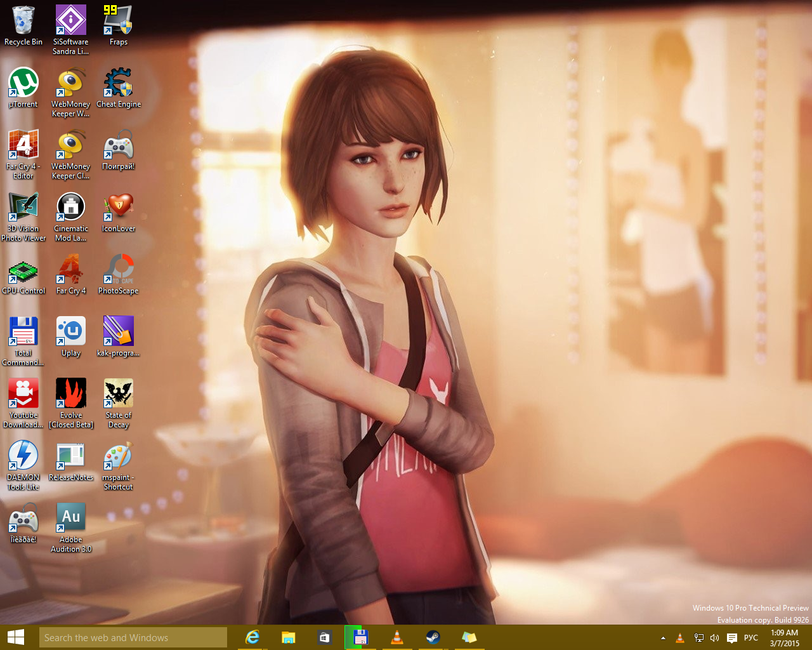Select Cinematic Mod Launcher icon

coord(71,216)
